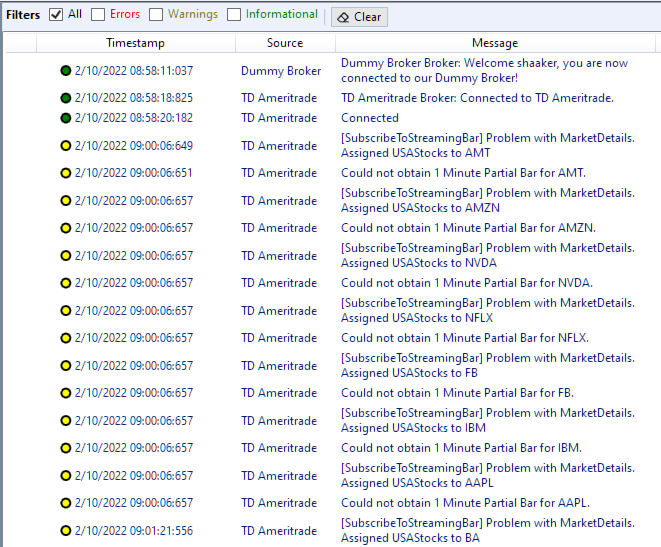
Task: Select 'Assigned USAStocks to NFLX' message
Action: 488,310
